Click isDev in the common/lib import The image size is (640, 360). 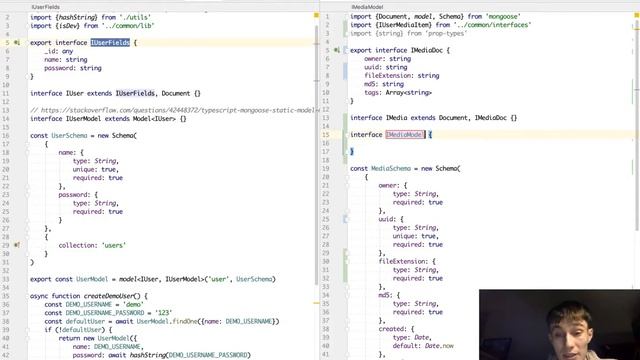[69, 26]
